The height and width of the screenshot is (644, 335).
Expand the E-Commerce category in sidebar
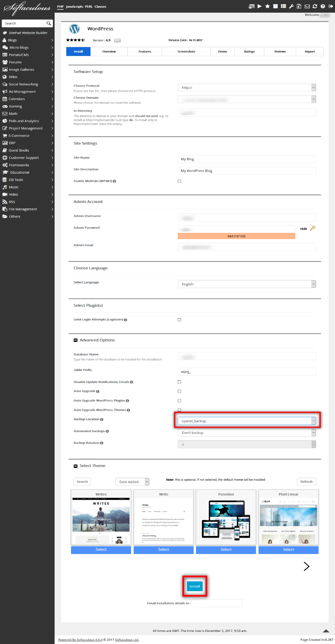pos(27,136)
